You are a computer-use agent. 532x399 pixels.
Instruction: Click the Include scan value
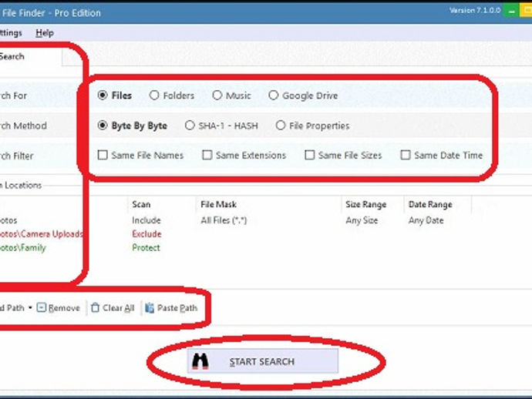pyautogui.click(x=146, y=220)
